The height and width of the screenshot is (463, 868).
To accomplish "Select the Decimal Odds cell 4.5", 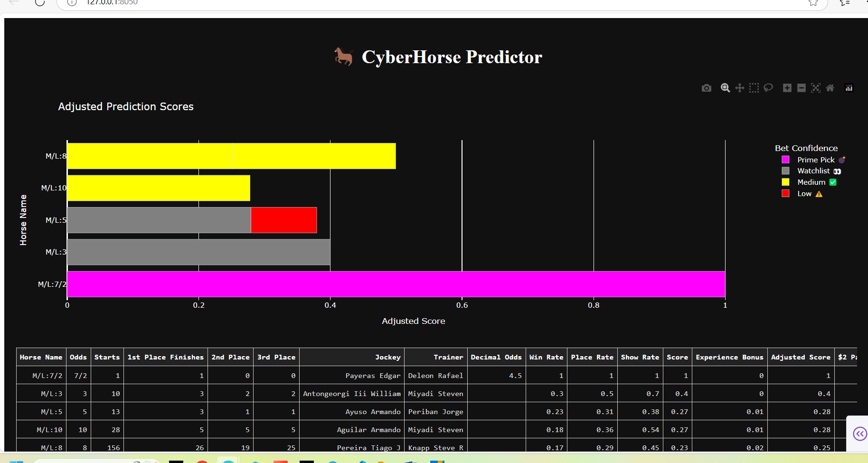I will [496, 376].
